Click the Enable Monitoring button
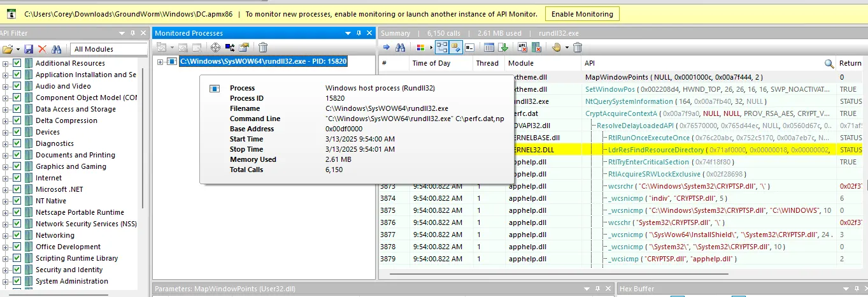This screenshot has height=297, width=868. coord(582,13)
